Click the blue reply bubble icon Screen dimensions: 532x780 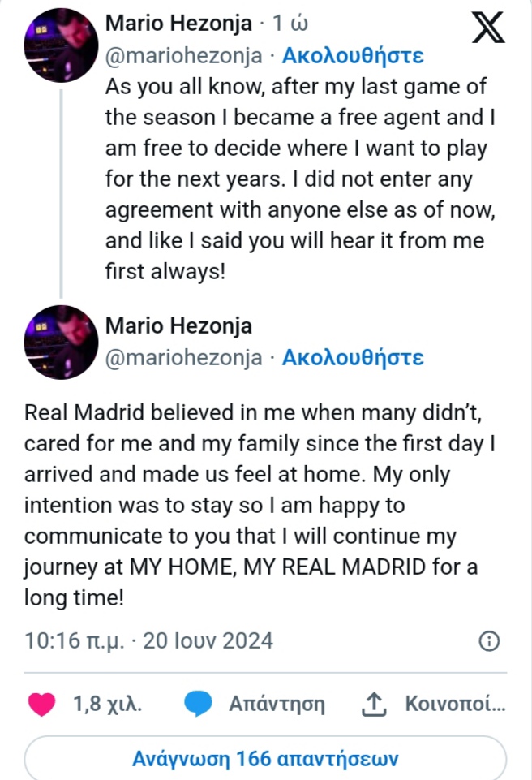[x=198, y=704]
